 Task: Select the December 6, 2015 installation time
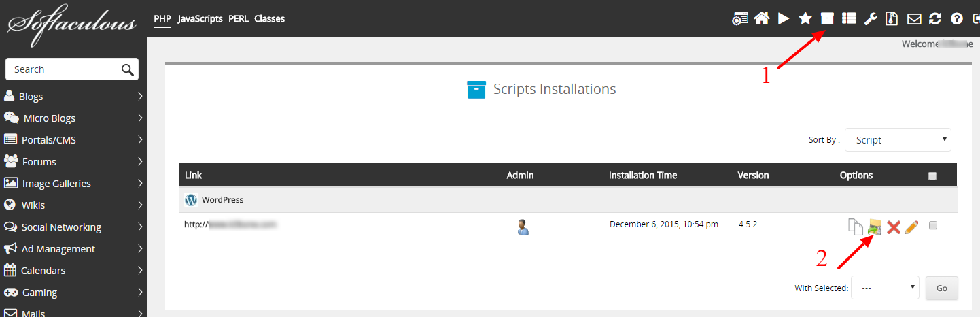tap(664, 224)
